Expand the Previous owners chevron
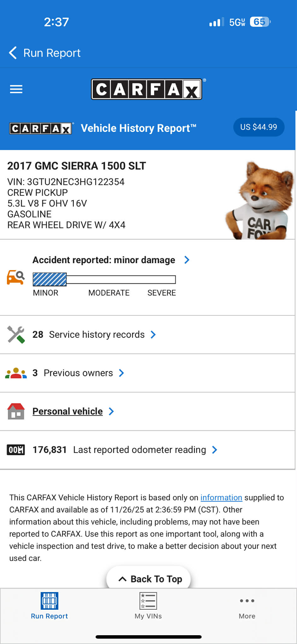The width and height of the screenshot is (297, 644). [121, 373]
